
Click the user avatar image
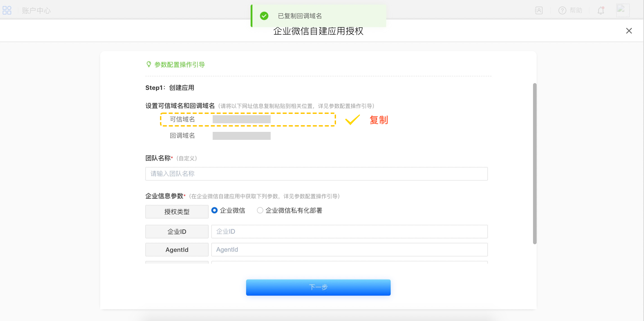pyautogui.click(x=622, y=10)
